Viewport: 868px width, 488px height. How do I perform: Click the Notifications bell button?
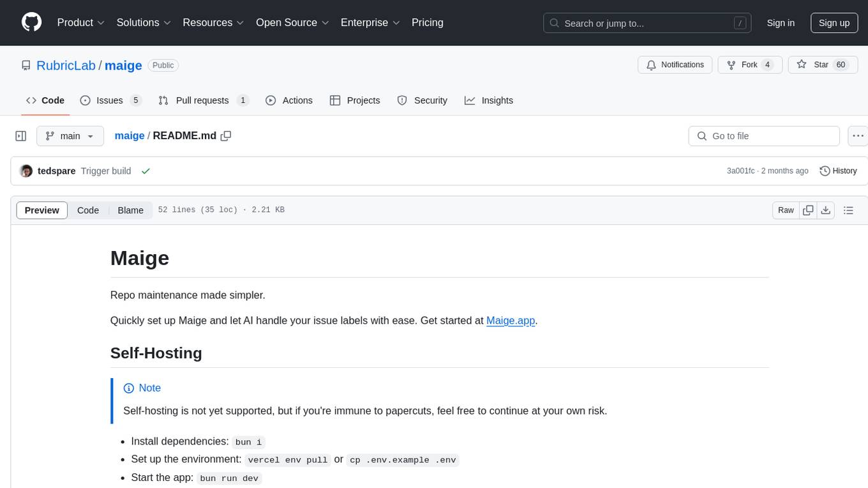click(675, 65)
